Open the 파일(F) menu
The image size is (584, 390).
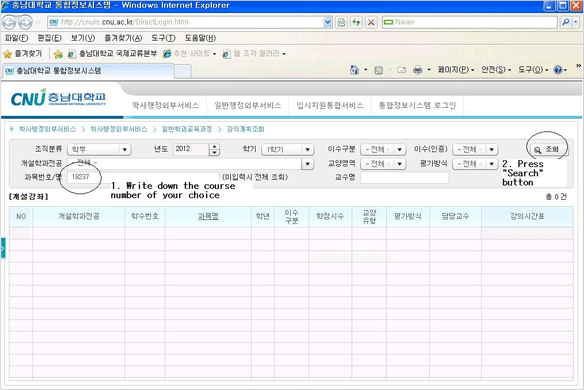click(x=16, y=38)
